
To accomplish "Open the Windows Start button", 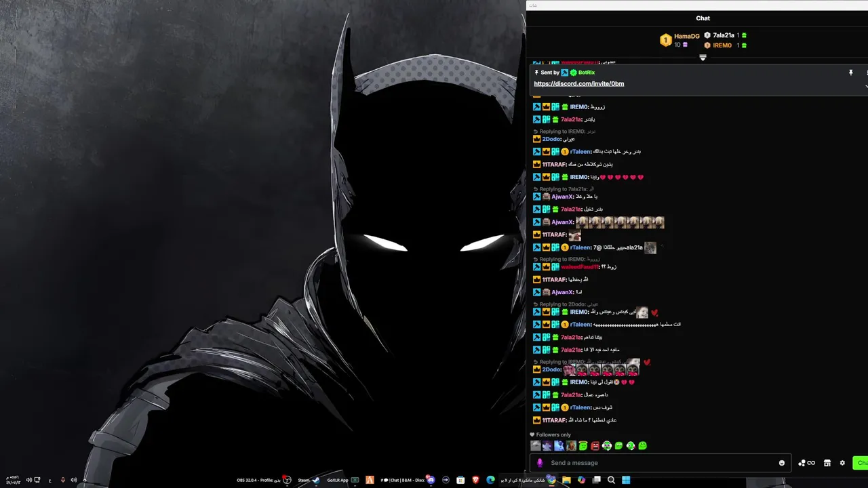I will tap(626, 480).
